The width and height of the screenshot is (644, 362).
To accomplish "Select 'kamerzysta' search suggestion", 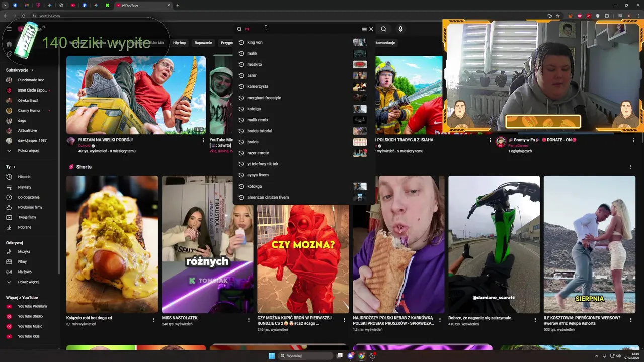I will [x=304, y=86].
